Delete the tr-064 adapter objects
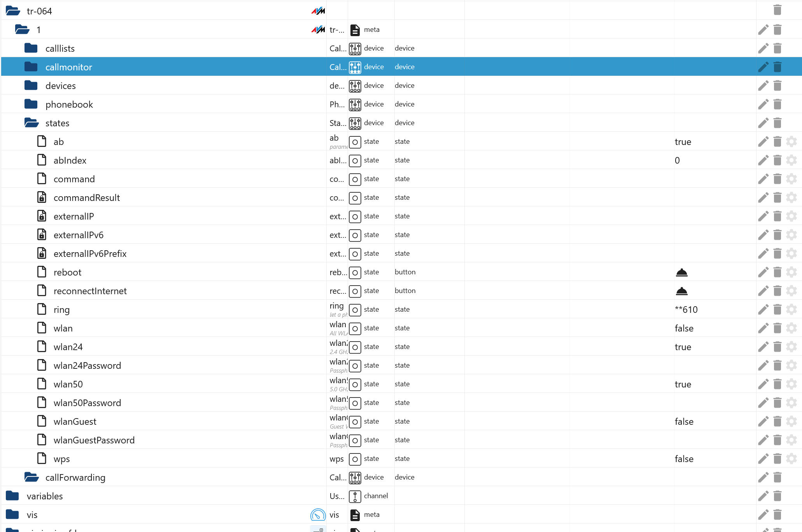 click(777, 10)
